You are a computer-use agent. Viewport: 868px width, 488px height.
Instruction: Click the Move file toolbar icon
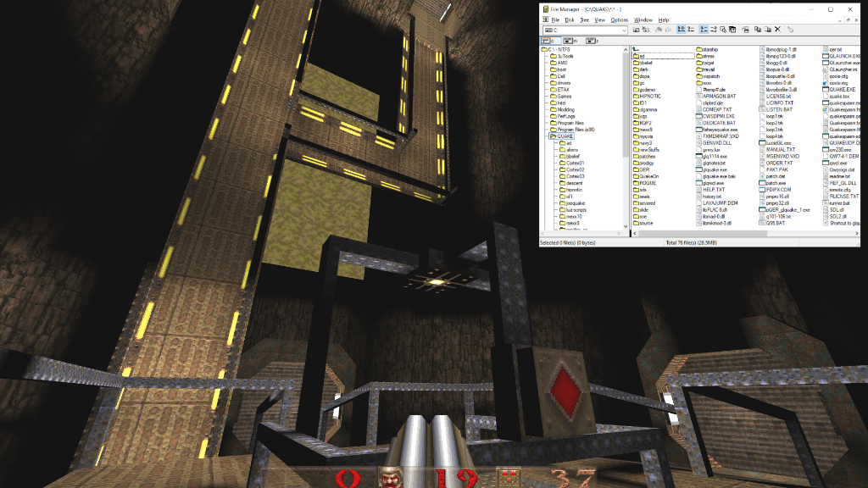pos(768,30)
